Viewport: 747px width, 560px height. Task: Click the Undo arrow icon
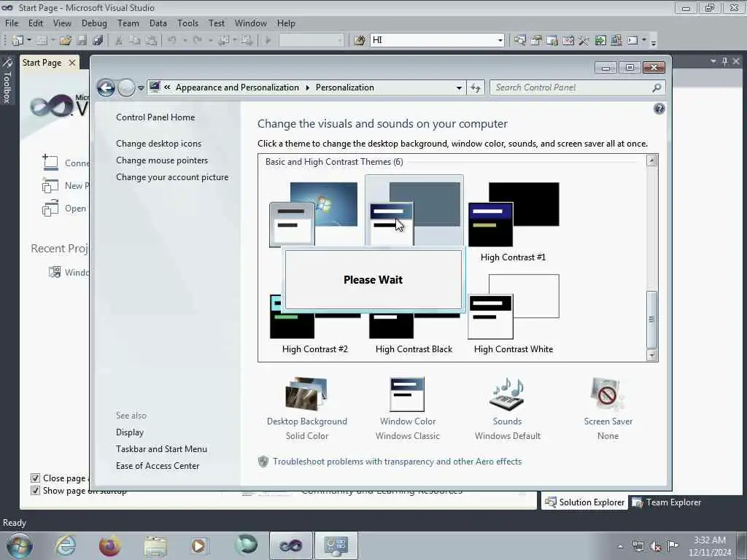click(x=172, y=41)
